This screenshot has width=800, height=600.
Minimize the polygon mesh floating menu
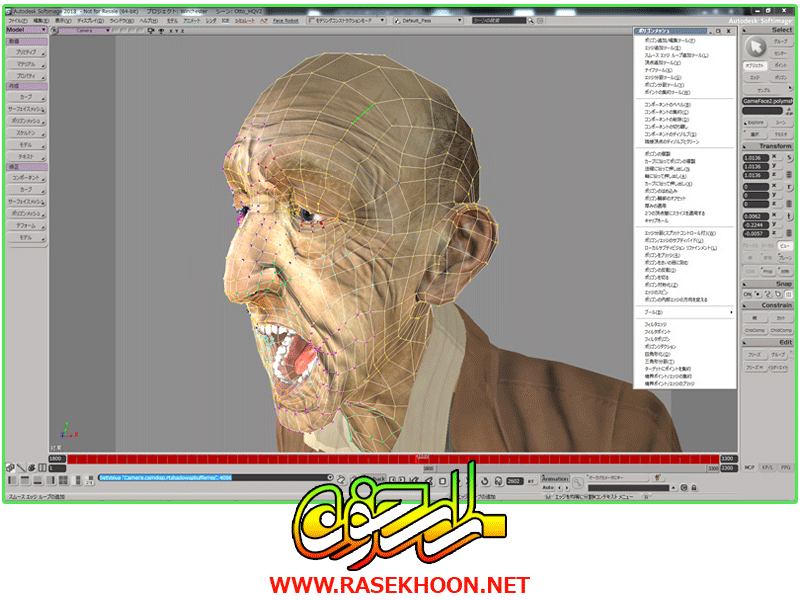click(710, 31)
